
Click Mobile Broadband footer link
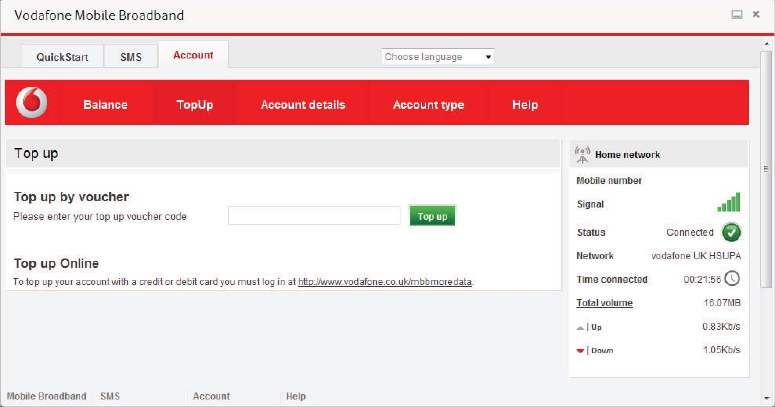coord(46,396)
